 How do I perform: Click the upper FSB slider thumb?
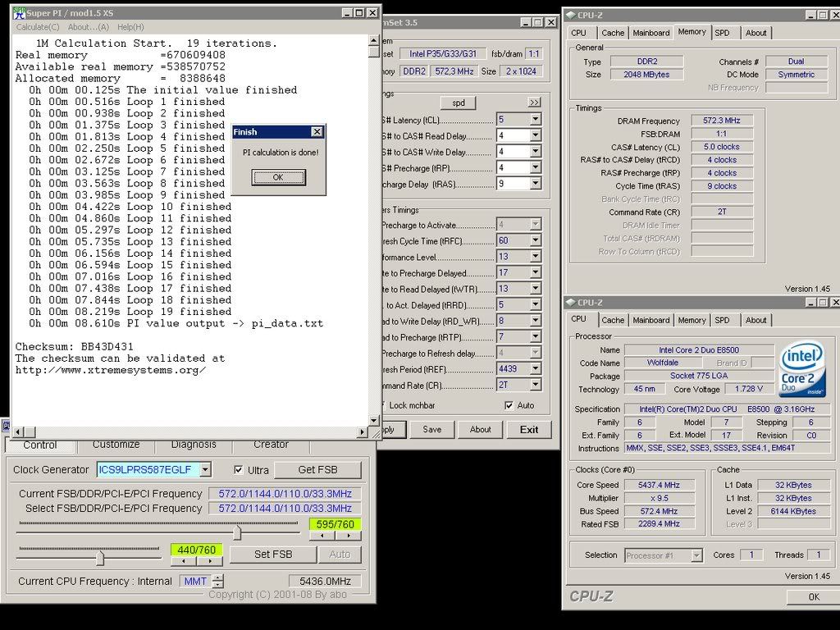click(x=237, y=532)
